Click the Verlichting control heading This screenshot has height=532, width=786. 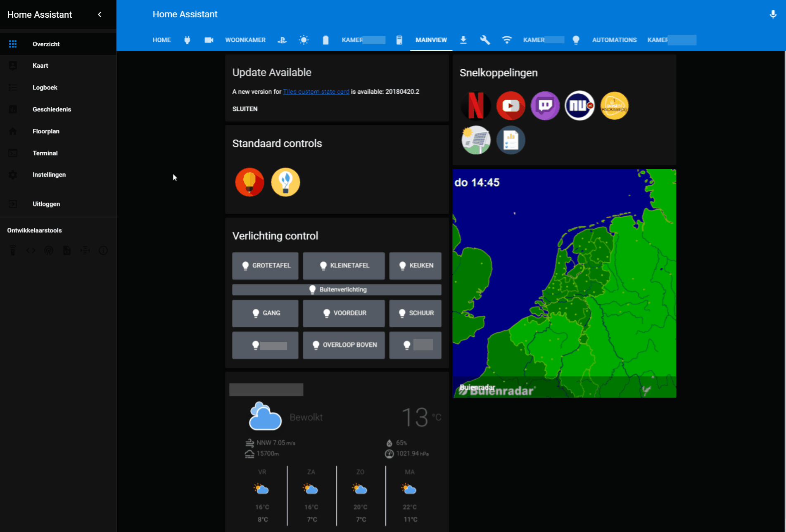pyautogui.click(x=275, y=236)
